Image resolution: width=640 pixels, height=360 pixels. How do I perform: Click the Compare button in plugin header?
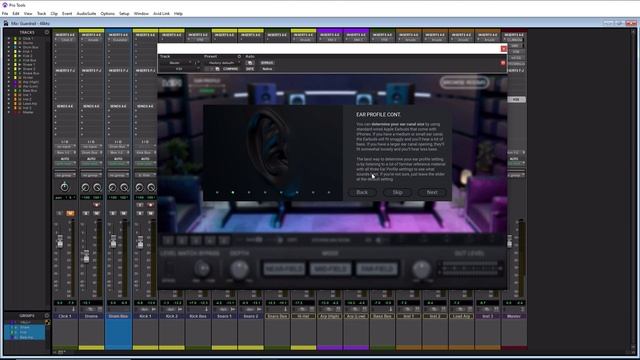[x=230, y=69]
